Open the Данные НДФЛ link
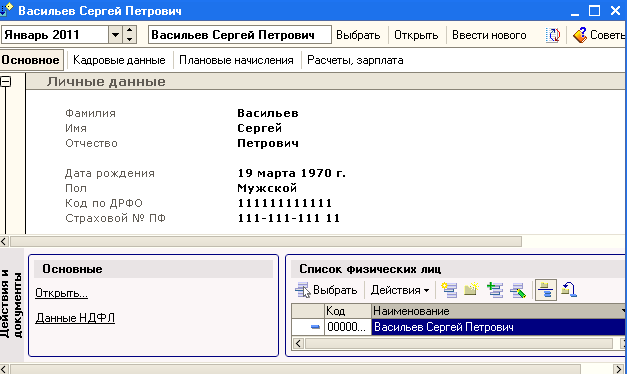 pyautogui.click(x=75, y=318)
